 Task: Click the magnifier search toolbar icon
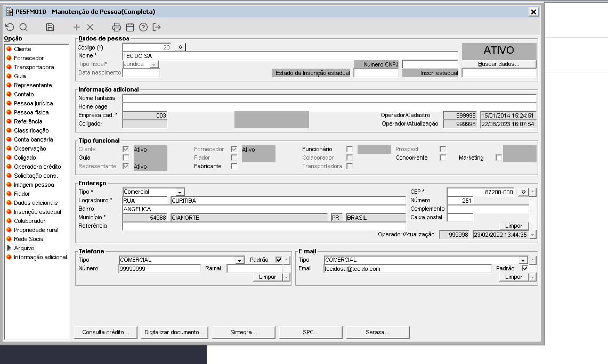point(23,27)
